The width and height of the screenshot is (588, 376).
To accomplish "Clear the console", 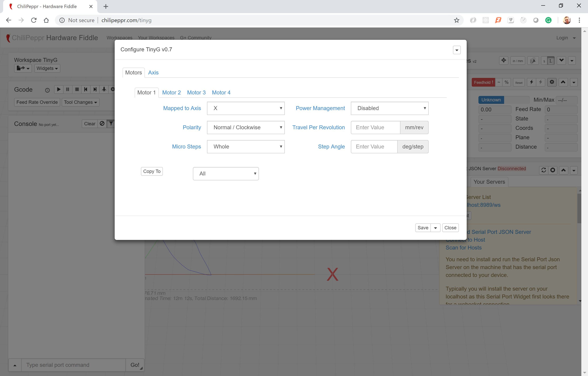I will coord(90,124).
